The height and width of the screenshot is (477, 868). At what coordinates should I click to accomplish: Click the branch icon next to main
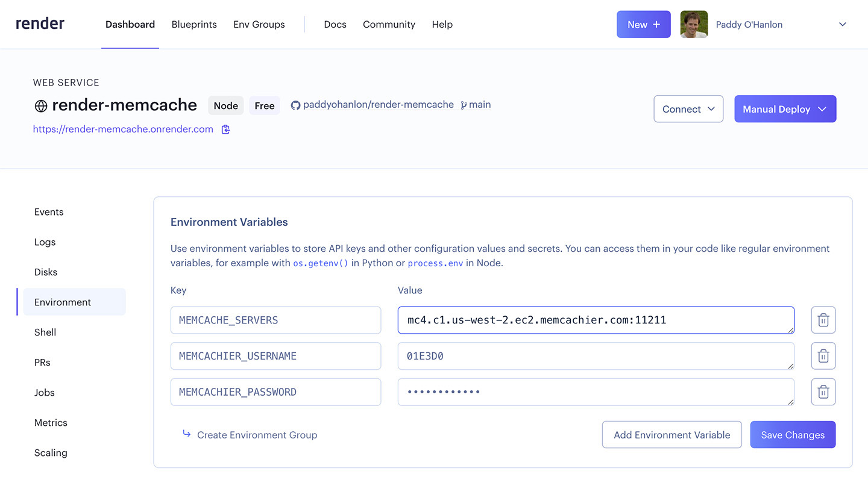pyautogui.click(x=464, y=105)
